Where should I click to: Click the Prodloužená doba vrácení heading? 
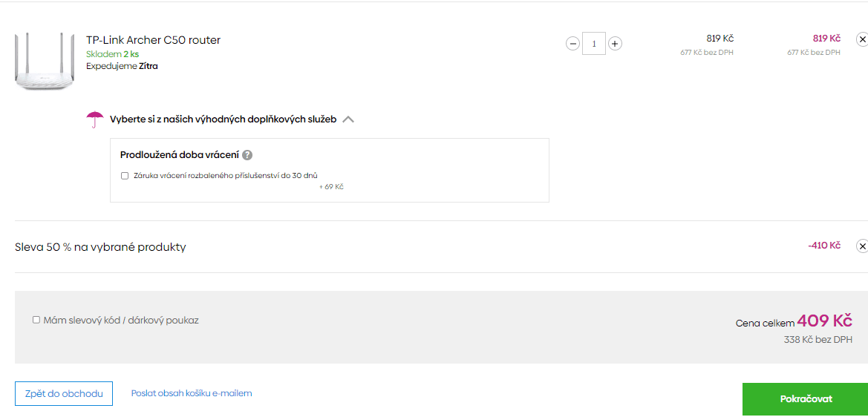tap(180, 155)
